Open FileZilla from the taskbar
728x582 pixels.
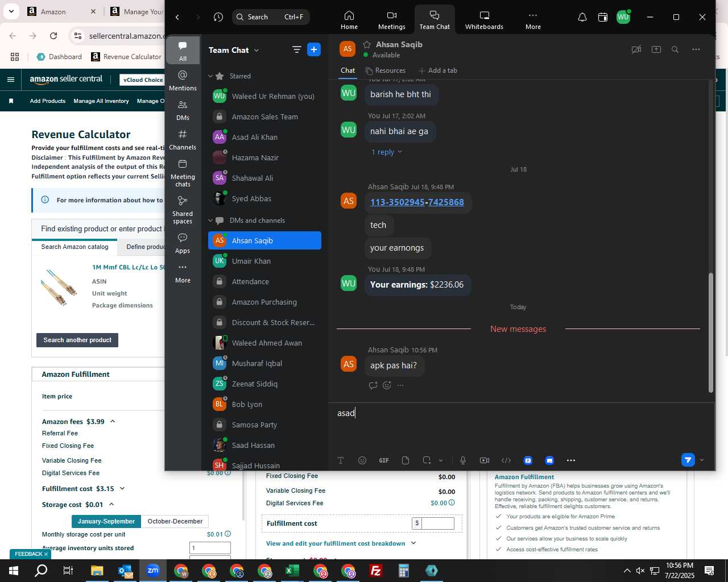[375, 571]
